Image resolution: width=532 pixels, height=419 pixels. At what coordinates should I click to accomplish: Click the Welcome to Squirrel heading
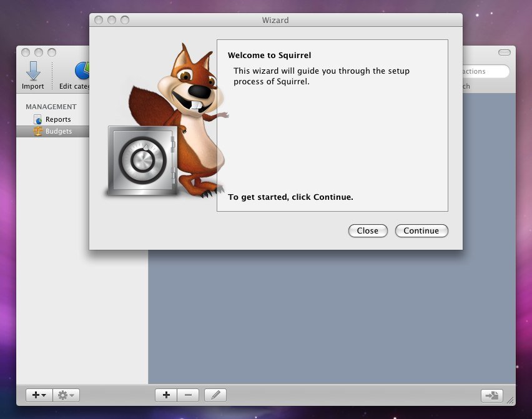pyautogui.click(x=269, y=56)
